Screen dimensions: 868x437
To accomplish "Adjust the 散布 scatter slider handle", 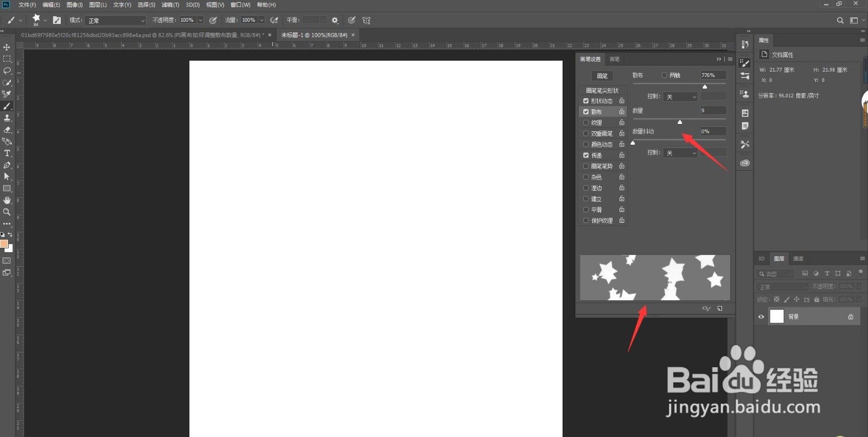I will (x=705, y=87).
